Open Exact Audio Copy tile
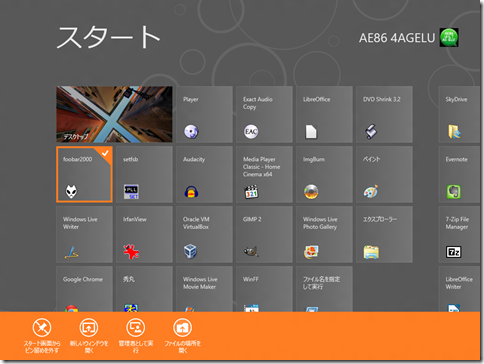Image resolution: width=484 pixels, height=364 pixels. [x=264, y=114]
